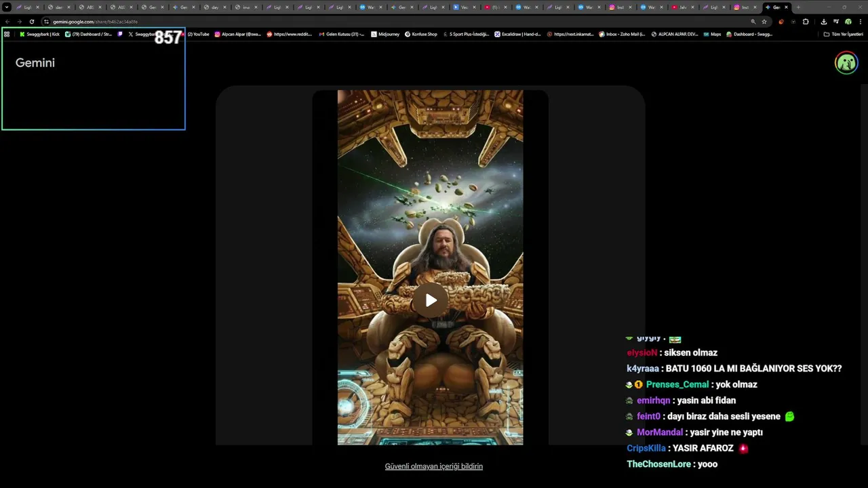The height and width of the screenshot is (488, 868).
Task: Open the 'ALPCAN ALPAR DEV...' bookmark
Action: (x=674, y=34)
